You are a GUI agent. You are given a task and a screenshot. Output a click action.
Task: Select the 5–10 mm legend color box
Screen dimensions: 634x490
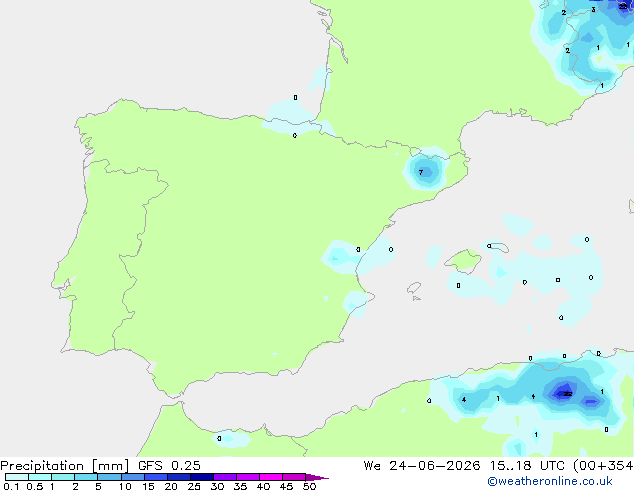pos(109,477)
